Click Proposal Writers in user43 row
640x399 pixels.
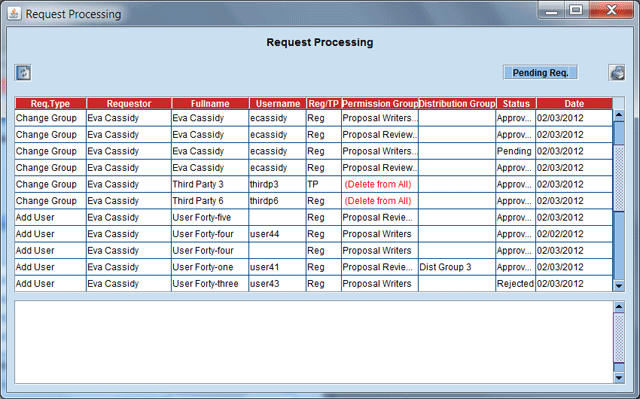pos(380,284)
